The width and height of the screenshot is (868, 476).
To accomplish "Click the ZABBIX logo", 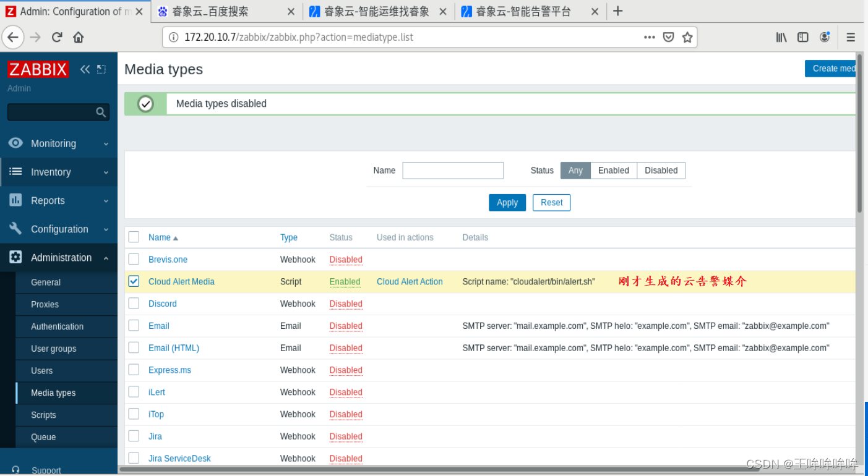I will [x=38, y=69].
